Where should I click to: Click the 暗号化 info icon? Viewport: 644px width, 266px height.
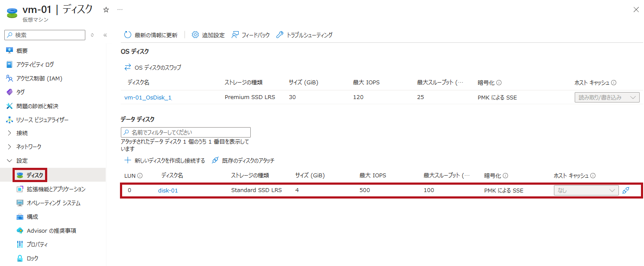click(500, 82)
